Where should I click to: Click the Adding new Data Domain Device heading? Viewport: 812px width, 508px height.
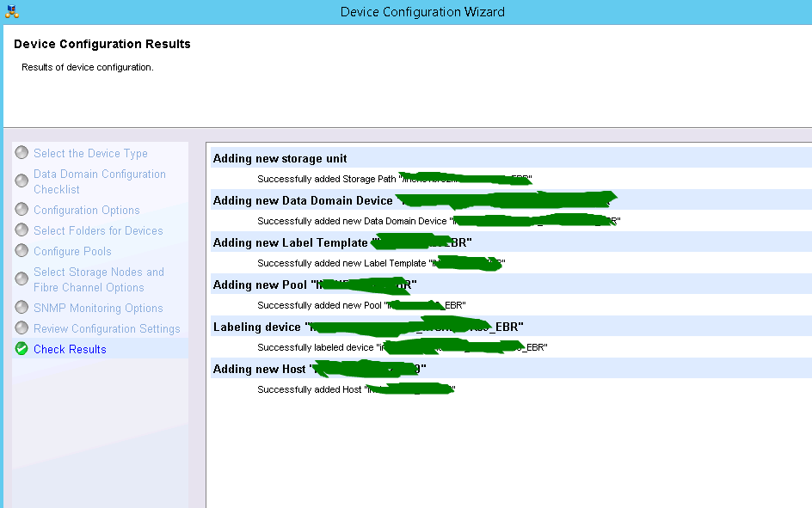(x=415, y=200)
